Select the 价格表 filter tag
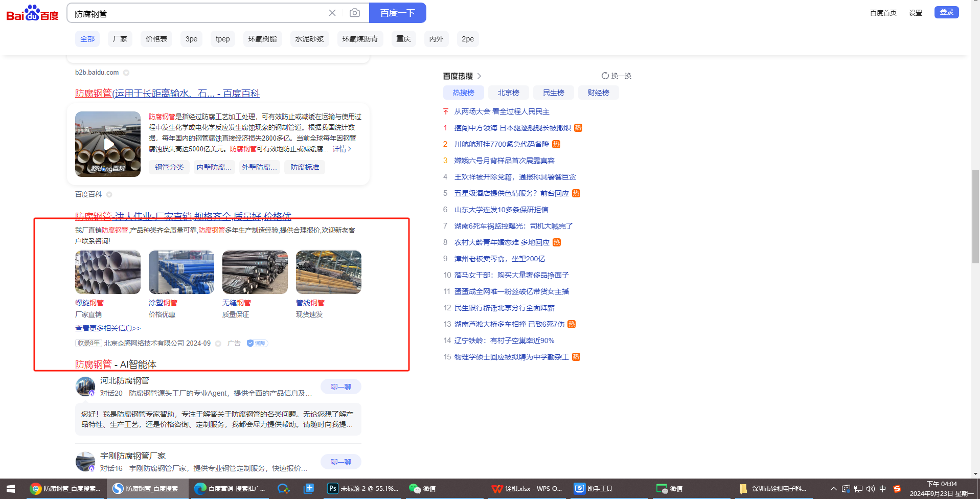980x499 pixels. (x=156, y=39)
